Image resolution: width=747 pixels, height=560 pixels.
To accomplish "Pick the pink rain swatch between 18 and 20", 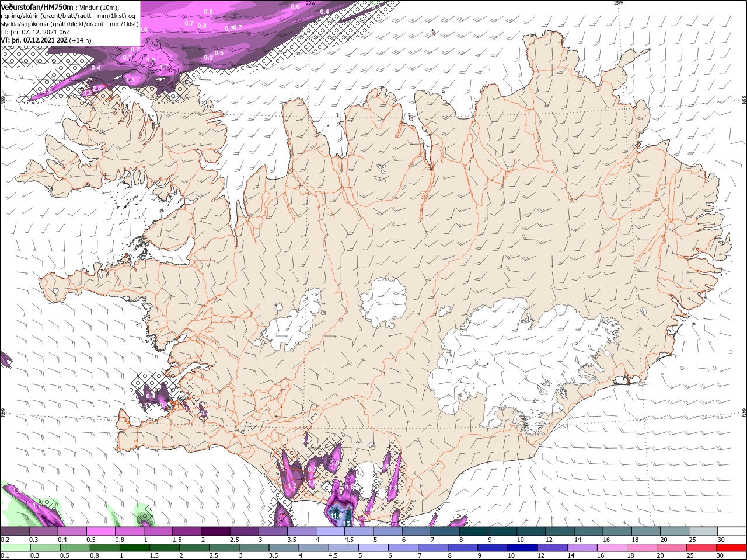I will pos(642,548).
